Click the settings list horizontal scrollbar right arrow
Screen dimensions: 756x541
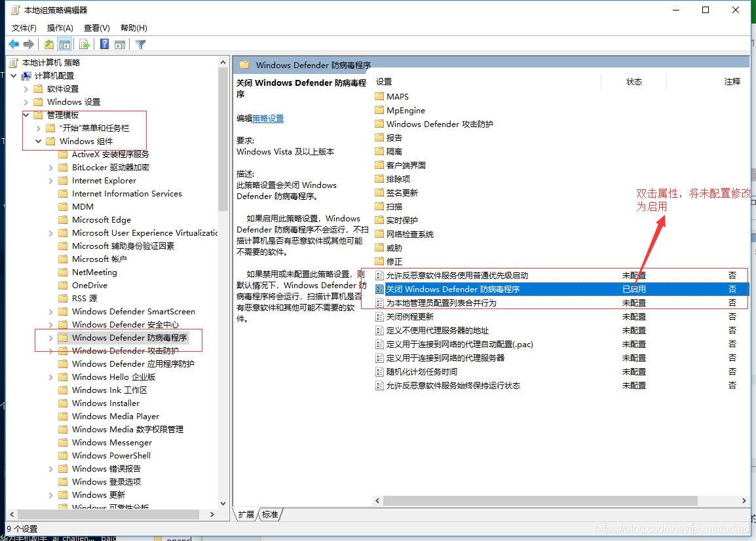pos(744,501)
